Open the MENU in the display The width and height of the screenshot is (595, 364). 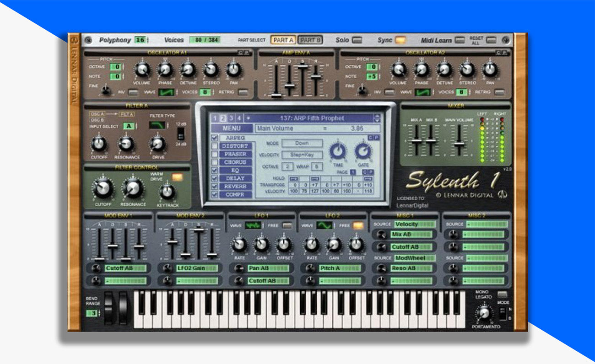(x=232, y=128)
